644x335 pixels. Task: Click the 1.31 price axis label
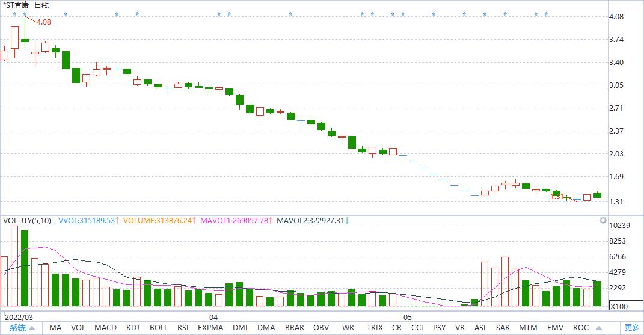click(616, 202)
